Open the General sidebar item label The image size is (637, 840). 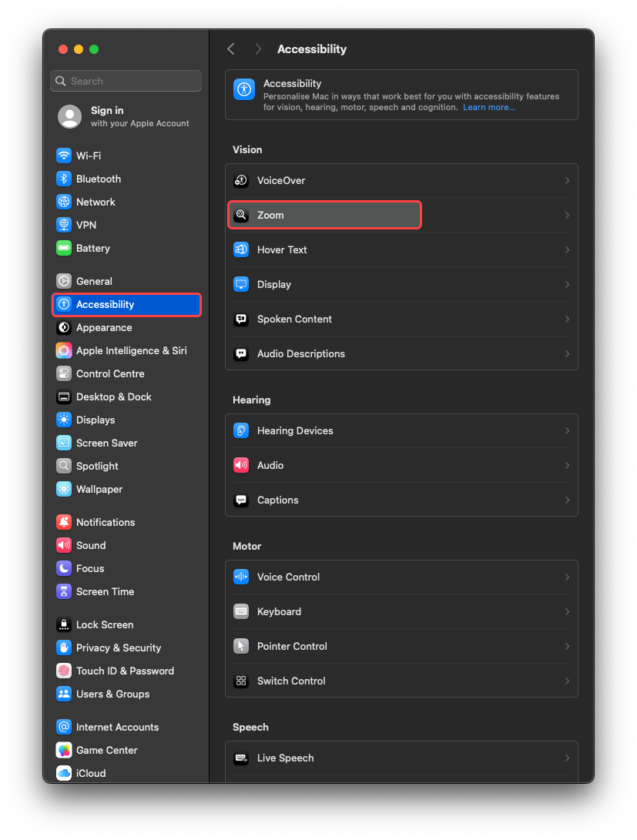(94, 281)
